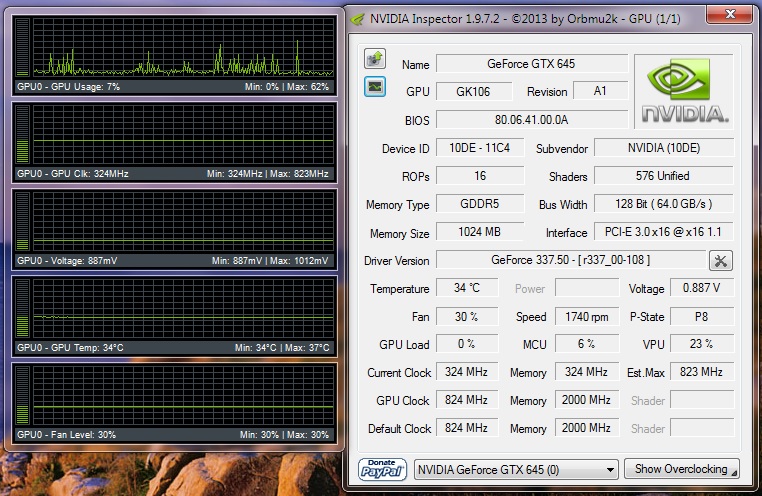Viewport: 762px width, 496px height.
Task: Select the ROPs field value 16
Action: point(480,176)
